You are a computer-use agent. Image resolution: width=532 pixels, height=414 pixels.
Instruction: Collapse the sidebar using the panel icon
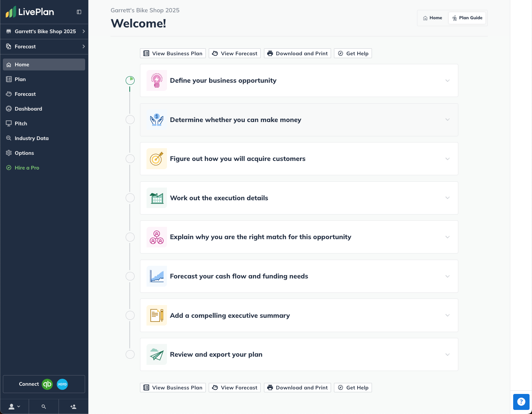[79, 12]
